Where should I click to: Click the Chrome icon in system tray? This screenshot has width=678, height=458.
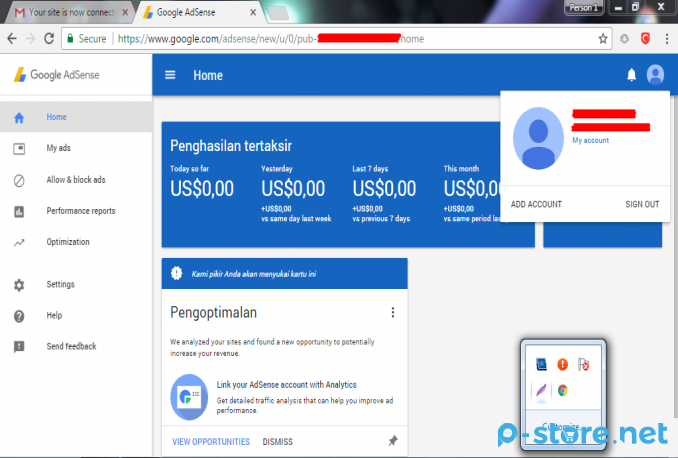click(564, 391)
